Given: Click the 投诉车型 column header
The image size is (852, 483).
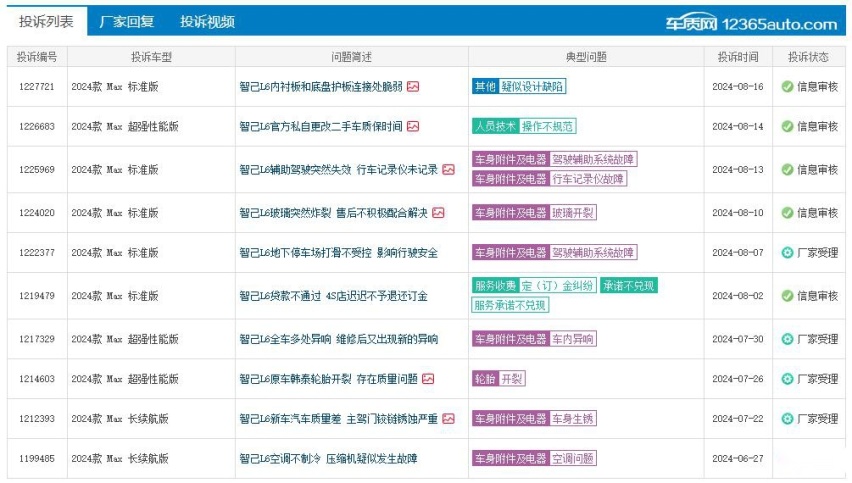Looking at the screenshot, I should [151, 57].
